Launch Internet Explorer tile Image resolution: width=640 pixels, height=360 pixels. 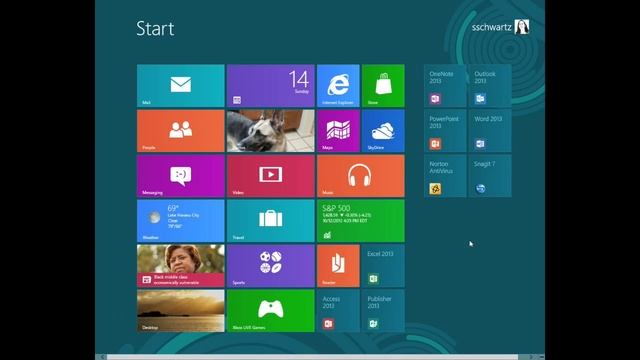click(338, 86)
